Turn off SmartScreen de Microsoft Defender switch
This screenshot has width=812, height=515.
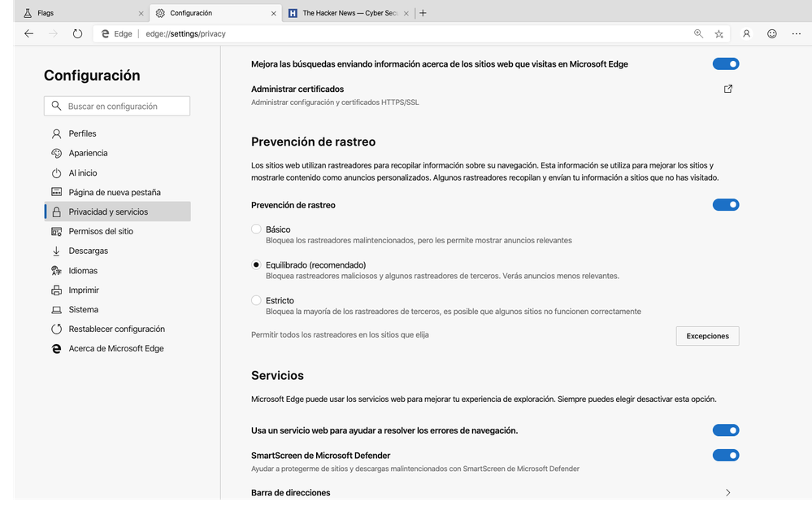tap(726, 455)
